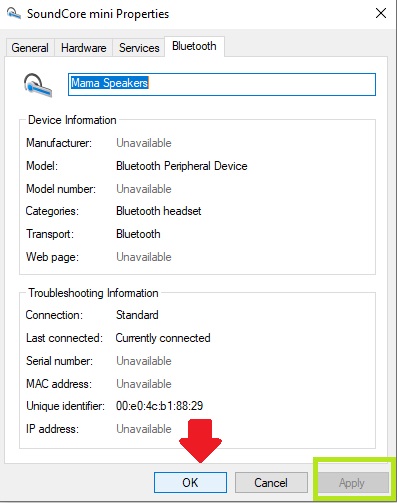Click the title bar SoundCore mini icon

point(14,13)
